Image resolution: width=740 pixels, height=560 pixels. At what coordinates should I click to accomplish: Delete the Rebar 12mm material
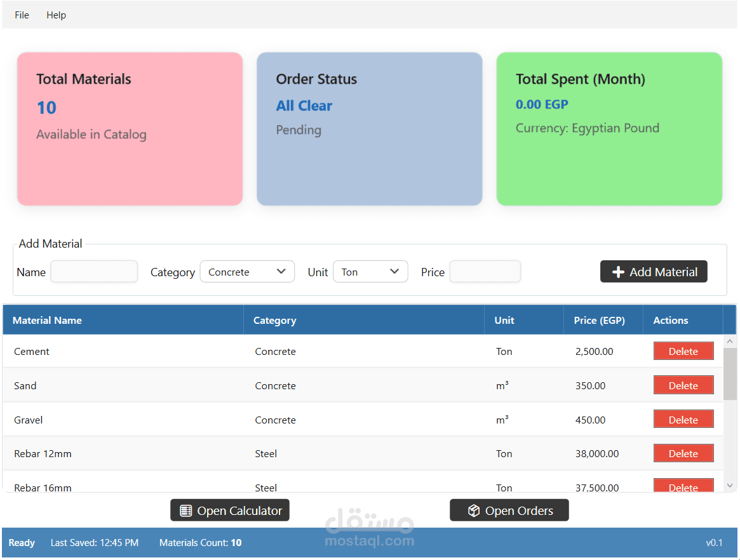click(683, 454)
